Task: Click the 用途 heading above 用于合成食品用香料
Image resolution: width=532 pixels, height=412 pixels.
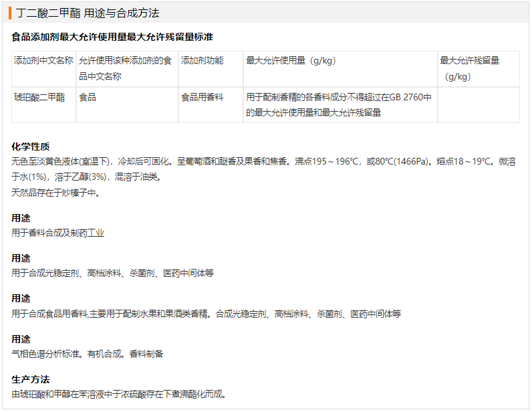Action: coord(21,298)
